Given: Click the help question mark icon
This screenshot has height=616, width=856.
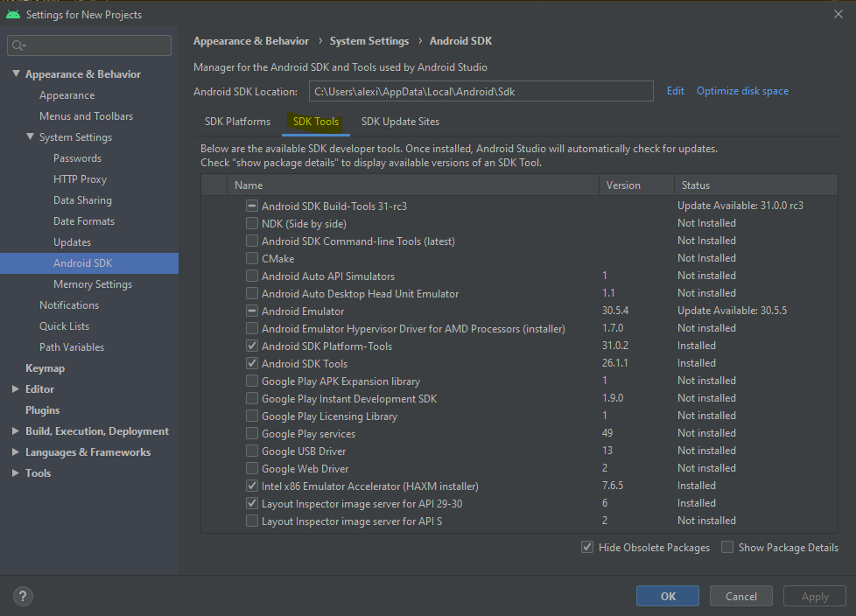Looking at the screenshot, I should click(23, 596).
